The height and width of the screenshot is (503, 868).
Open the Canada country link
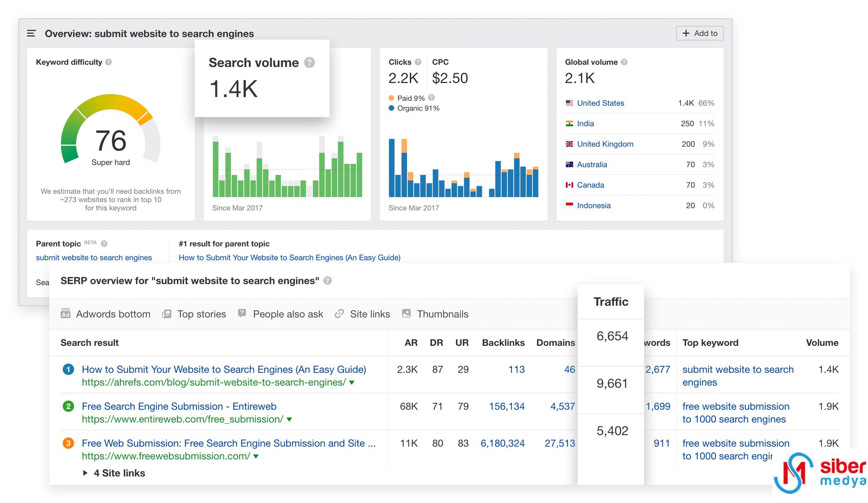point(590,185)
